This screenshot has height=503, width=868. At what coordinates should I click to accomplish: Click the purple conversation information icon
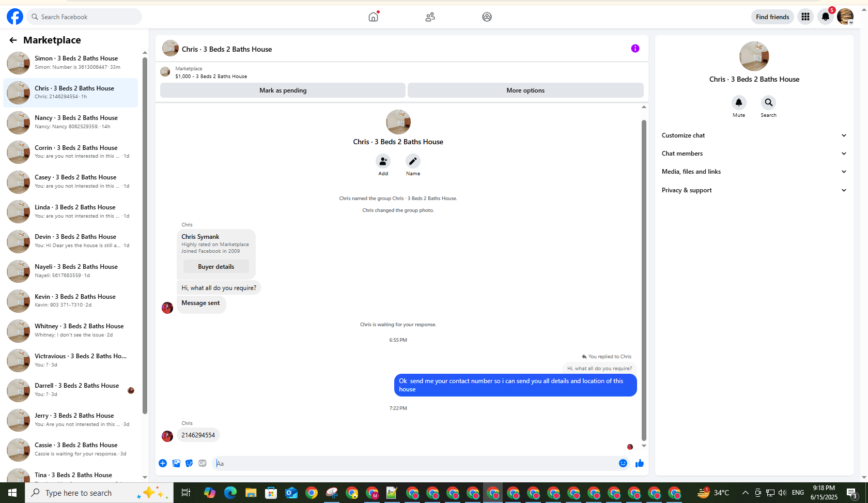(635, 49)
